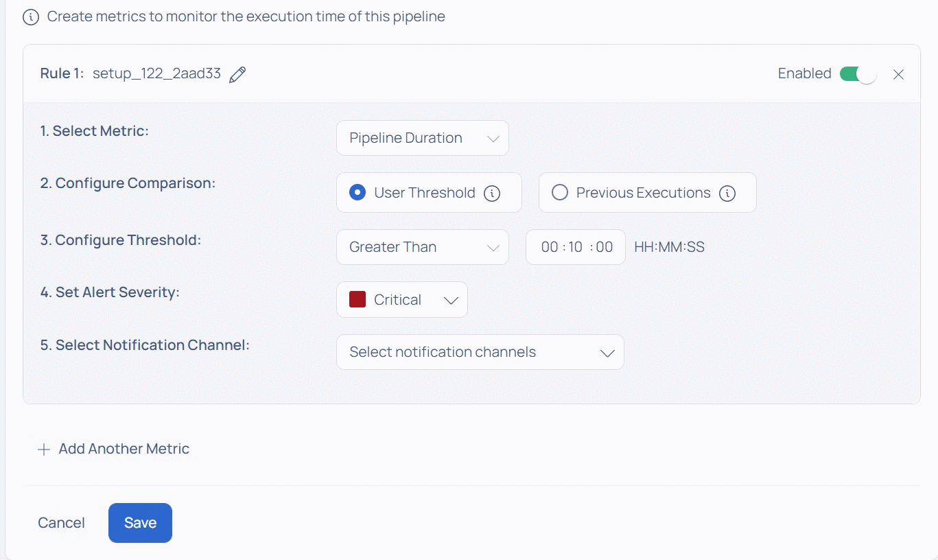Image resolution: width=938 pixels, height=560 pixels.
Task: Click the plus icon beside Add Another Metric
Action: 44,450
